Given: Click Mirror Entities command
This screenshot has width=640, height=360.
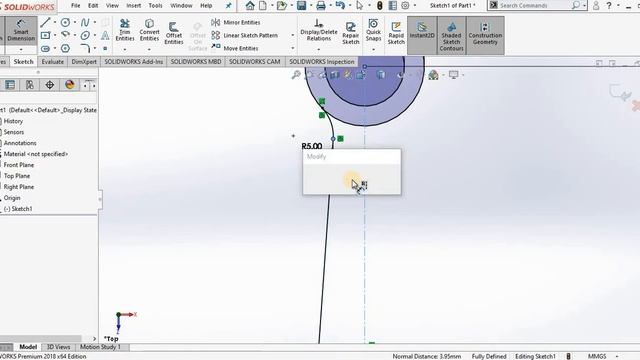Looking at the screenshot, I should point(236,22).
